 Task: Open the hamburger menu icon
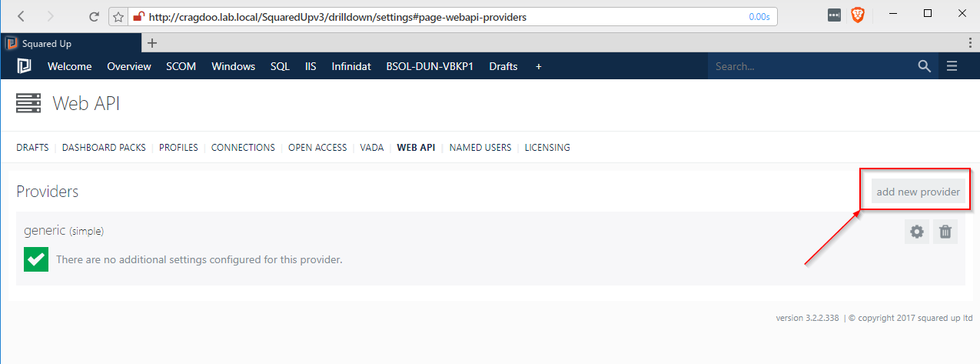point(952,66)
